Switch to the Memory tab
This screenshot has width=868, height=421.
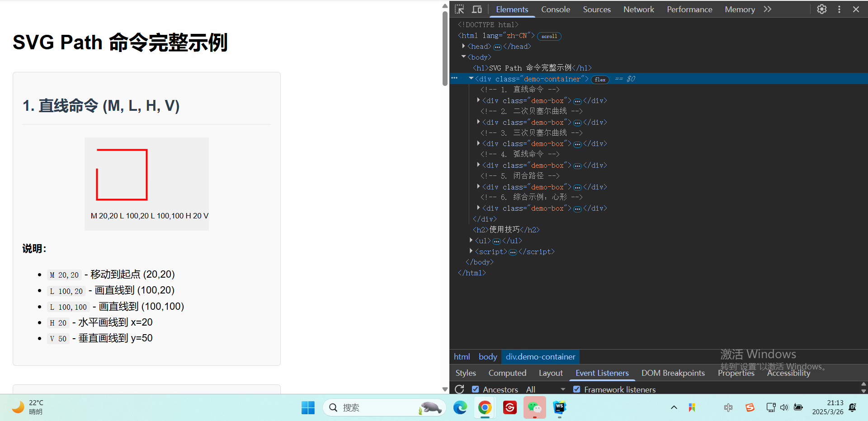coord(740,9)
